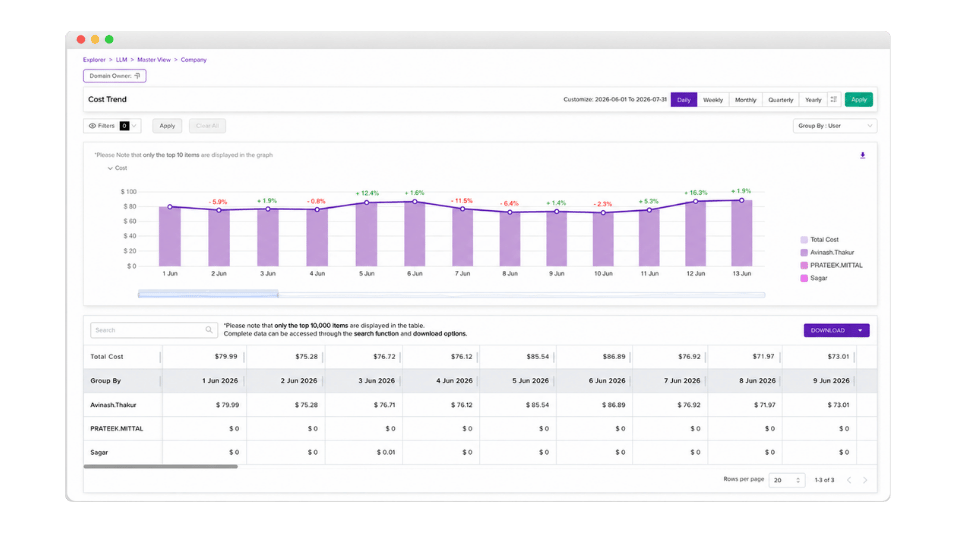The image size is (960, 540).
Task: Expand the DOWNLOAD button dropdown arrow
Action: (x=860, y=331)
